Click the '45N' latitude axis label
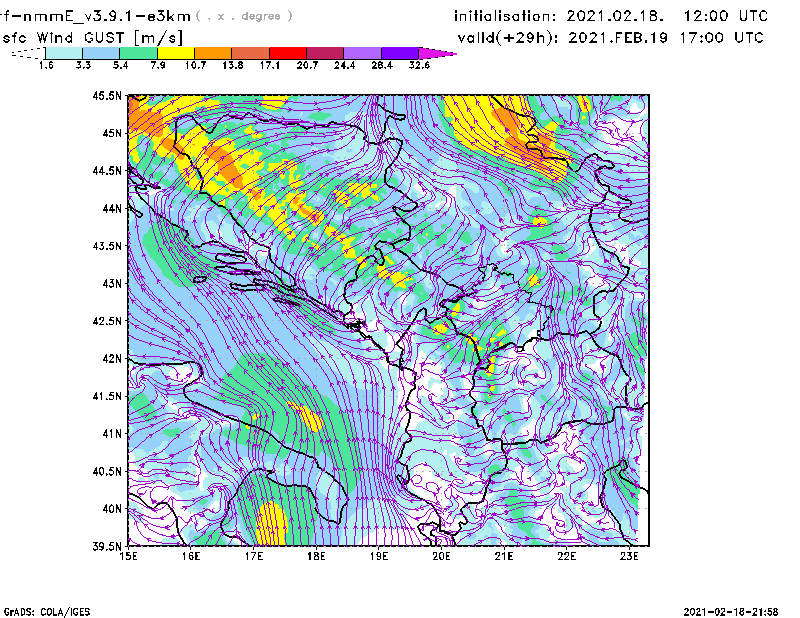This screenshot has width=800, height=618. tap(112, 133)
